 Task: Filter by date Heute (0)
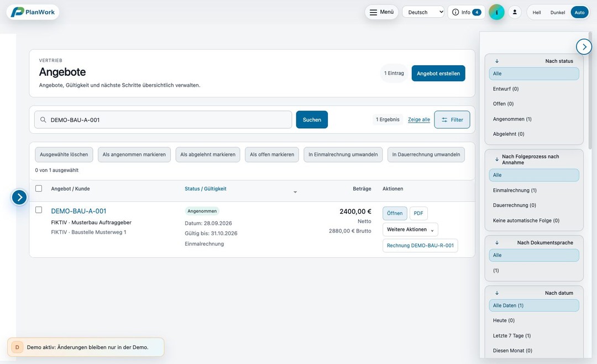click(x=534, y=320)
